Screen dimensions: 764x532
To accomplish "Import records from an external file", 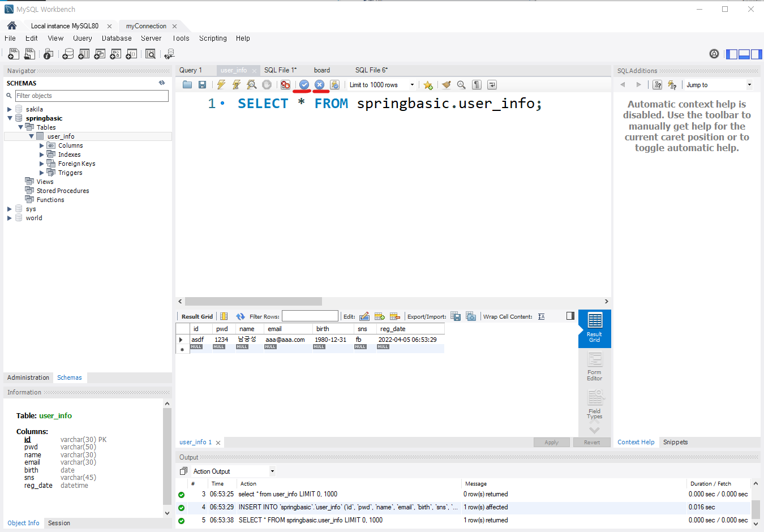I will [471, 316].
